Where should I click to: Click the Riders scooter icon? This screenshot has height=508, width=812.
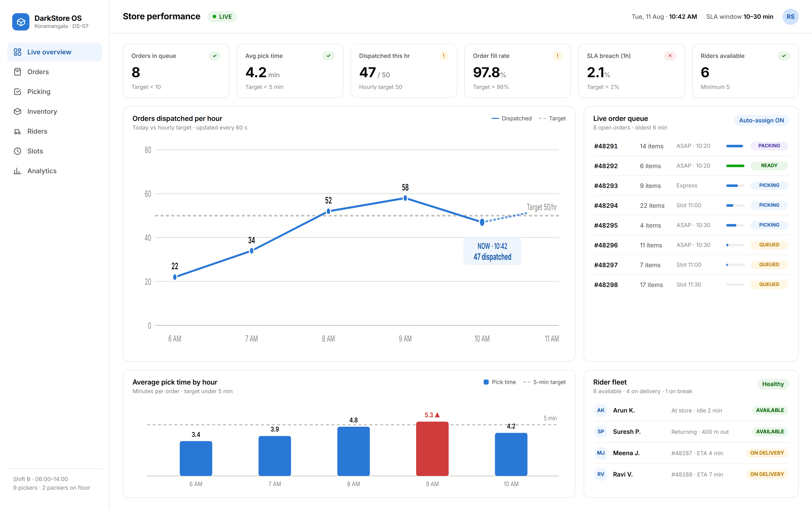[x=18, y=131]
